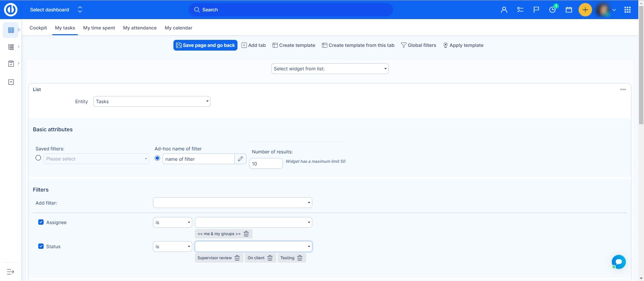Viewport: 644px width, 281px height.
Task: Delete the 'Supervisor review' status tag
Action: [x=237, y=258]
